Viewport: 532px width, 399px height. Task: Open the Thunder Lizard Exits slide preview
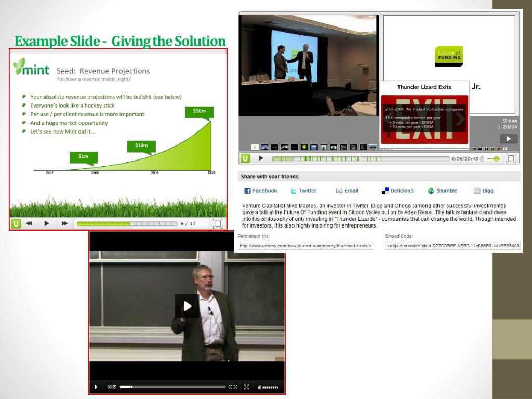point(424,115)
